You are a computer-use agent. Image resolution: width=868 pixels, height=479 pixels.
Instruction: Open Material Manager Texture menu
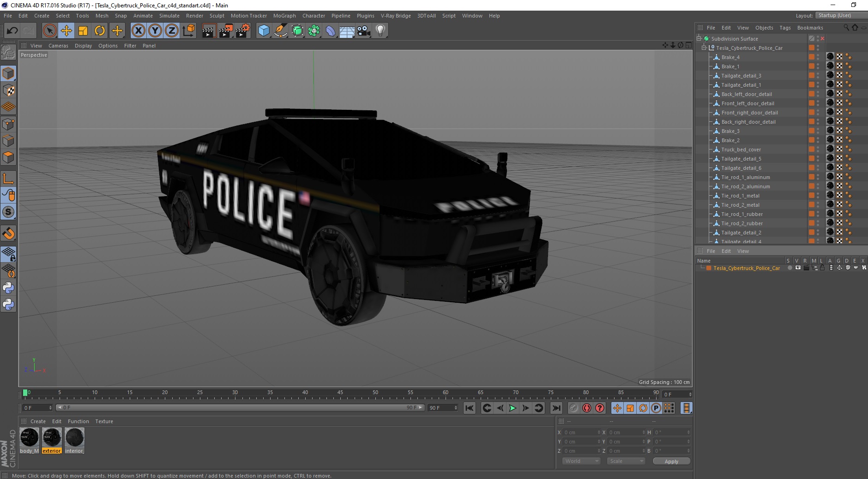(x=104, y=421)
